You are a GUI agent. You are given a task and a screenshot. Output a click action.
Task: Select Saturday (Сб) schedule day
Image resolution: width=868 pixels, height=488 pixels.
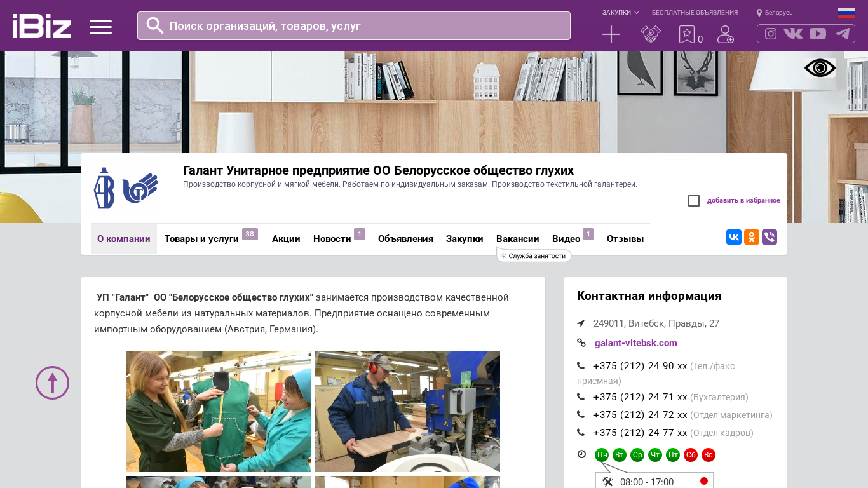tap(691, 455)
